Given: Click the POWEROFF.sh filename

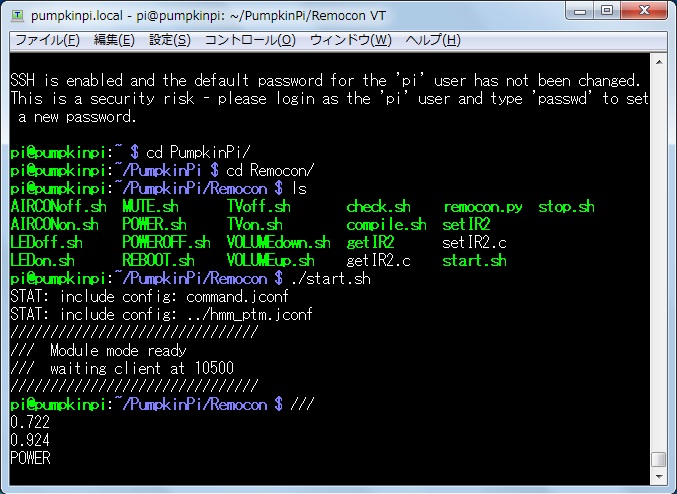Looking at the screenshot, I should [166, 243].
